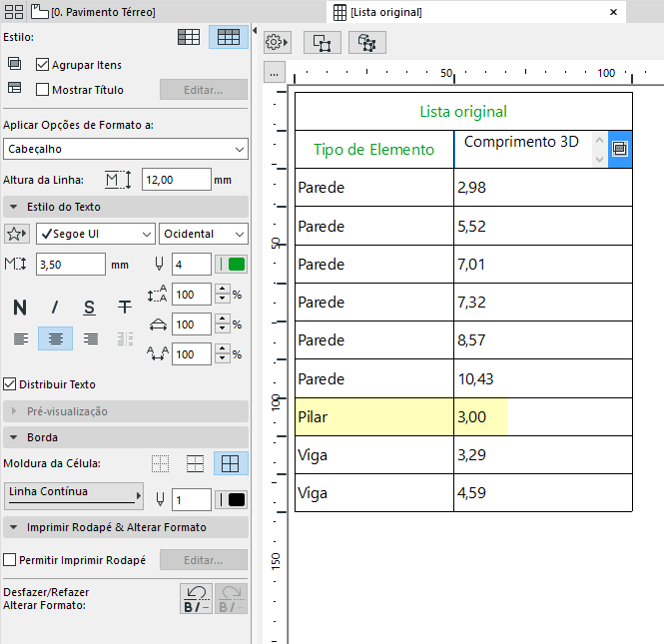Screen dimensions: 664x644
Task: Toggle bold N formatting
Action: [20, 308]
